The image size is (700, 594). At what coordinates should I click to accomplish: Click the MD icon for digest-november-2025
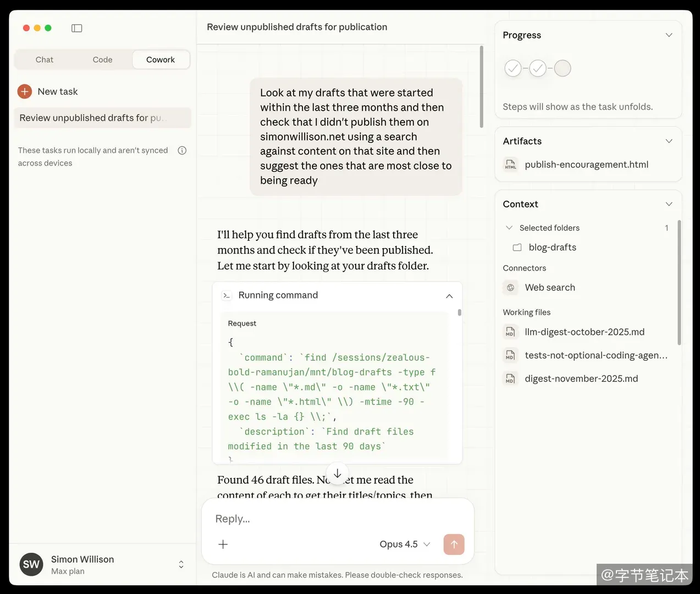point(510,379)
